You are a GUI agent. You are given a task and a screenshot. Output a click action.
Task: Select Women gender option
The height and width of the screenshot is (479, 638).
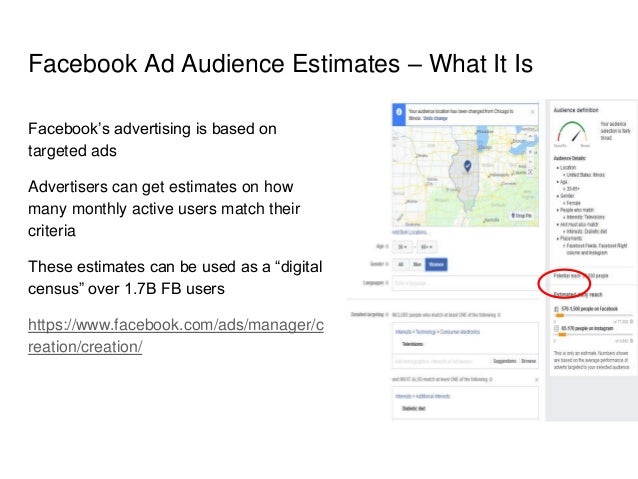click(436, 265)
